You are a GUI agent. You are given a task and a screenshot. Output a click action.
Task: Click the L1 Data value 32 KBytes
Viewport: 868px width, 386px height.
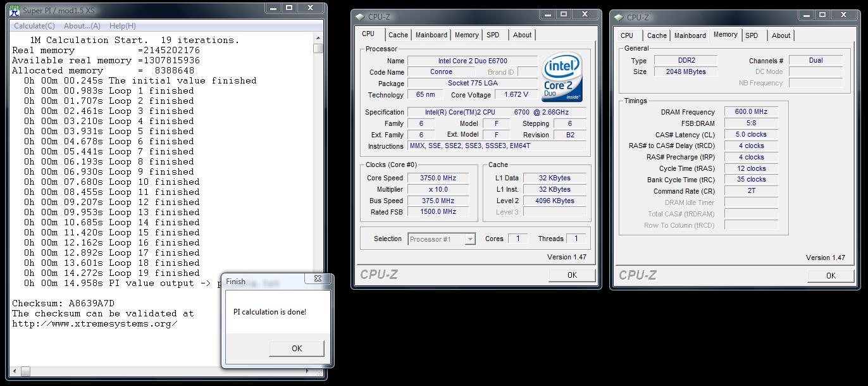pos(555,178)
